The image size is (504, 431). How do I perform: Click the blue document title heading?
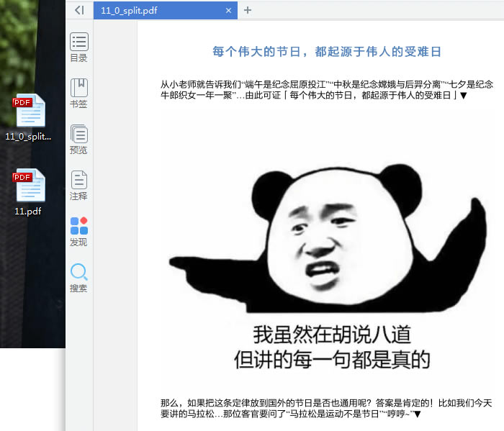[326, 52]
